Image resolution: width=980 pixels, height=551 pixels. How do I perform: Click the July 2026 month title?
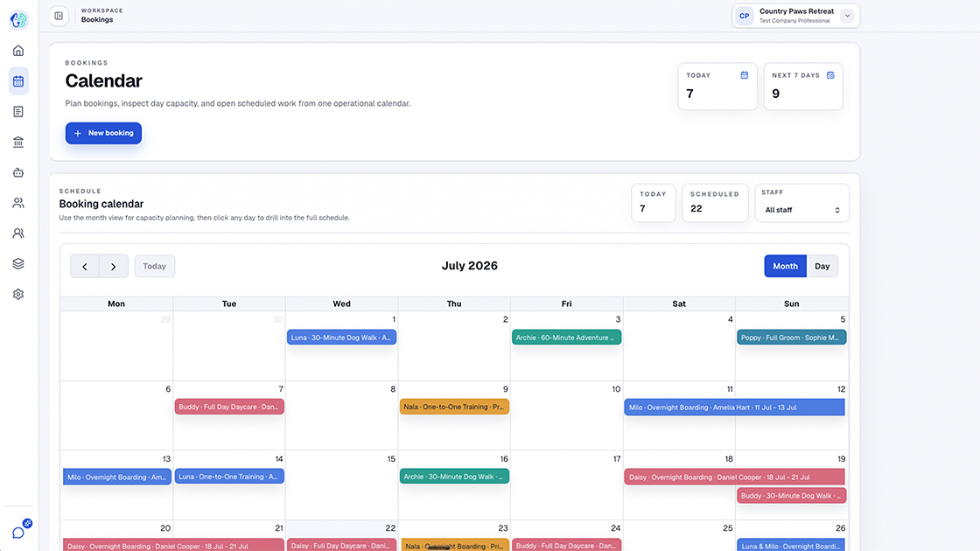[469, 266]
